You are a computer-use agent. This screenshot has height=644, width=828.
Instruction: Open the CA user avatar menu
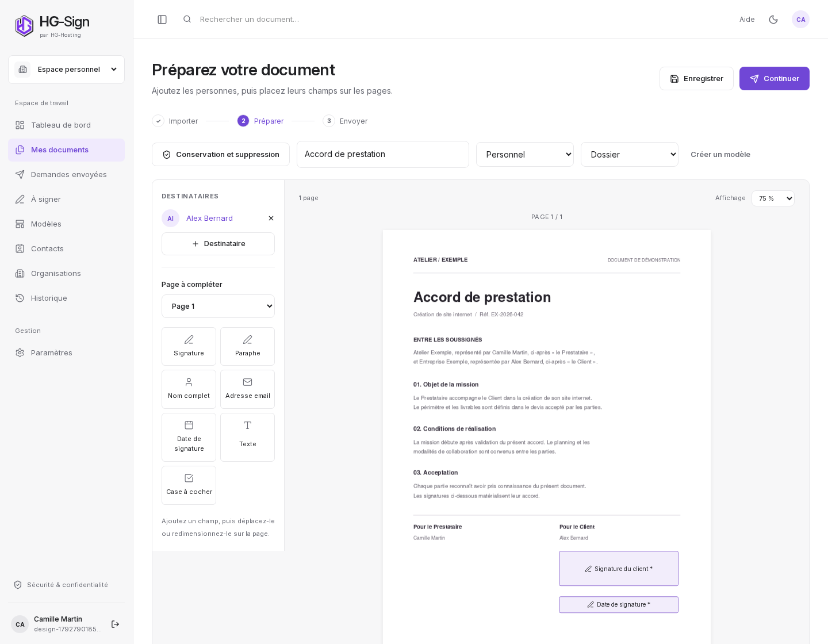800,20
